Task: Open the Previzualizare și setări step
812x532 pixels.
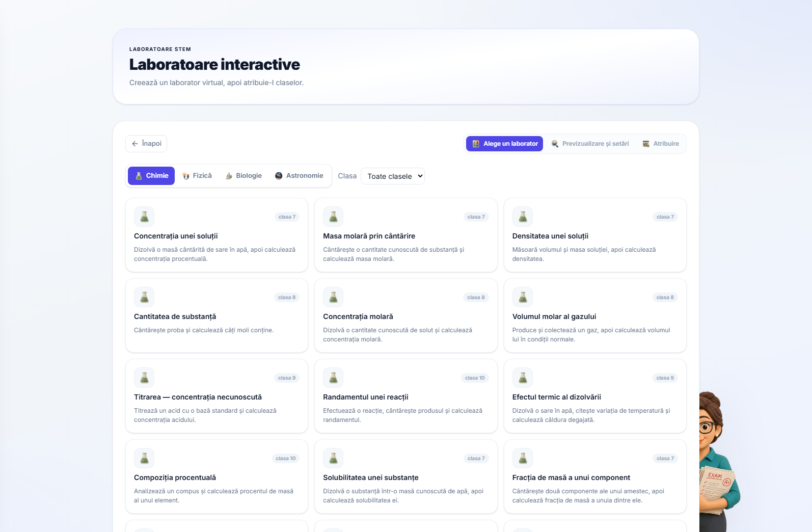Action: [x=590, y=144]
